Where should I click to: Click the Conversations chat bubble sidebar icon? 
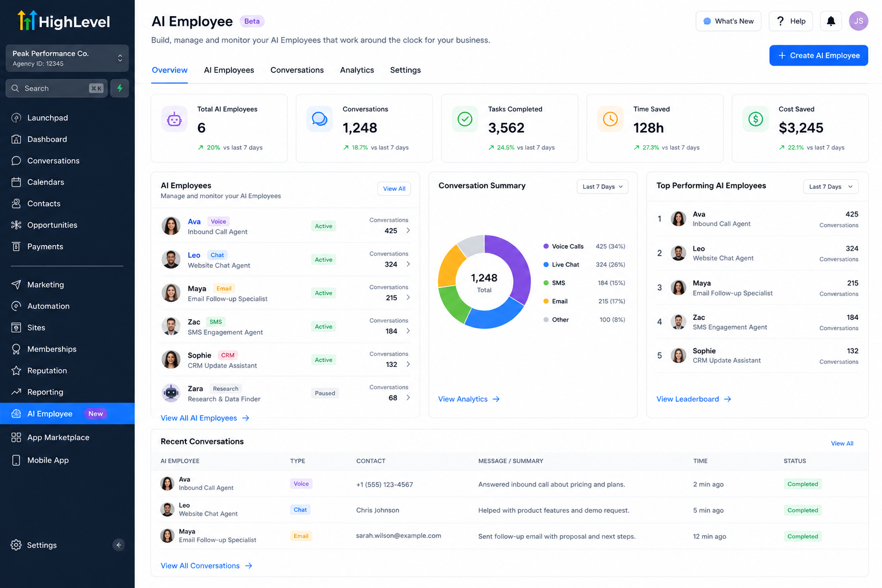(16, 161)
